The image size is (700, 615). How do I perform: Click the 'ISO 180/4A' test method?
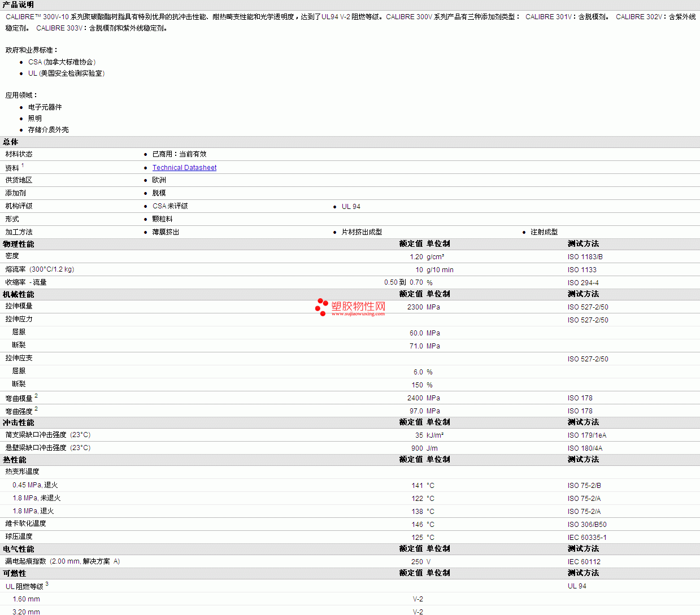click(x=585, y=448)
